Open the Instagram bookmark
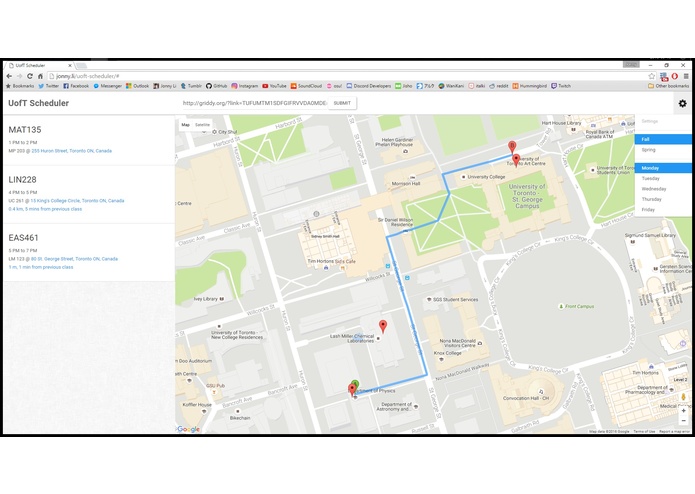695x494 pixels. pos(245,86)
